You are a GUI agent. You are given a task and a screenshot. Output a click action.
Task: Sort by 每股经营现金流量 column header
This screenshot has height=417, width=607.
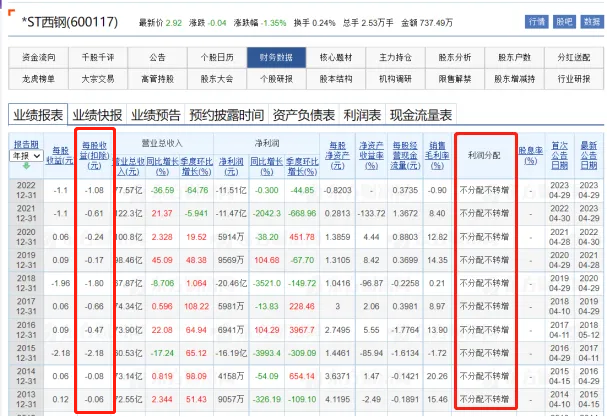pyautogui.click(x=405, y=155)
